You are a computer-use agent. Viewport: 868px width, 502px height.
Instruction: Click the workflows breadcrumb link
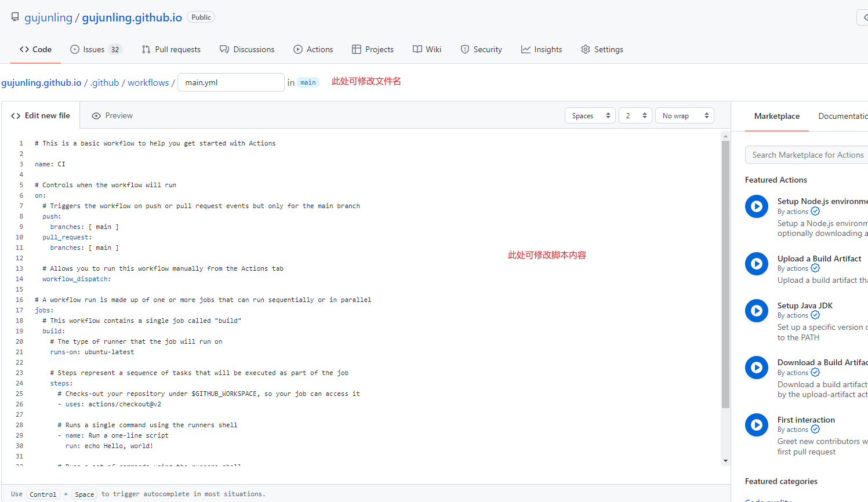pos(148,83)
